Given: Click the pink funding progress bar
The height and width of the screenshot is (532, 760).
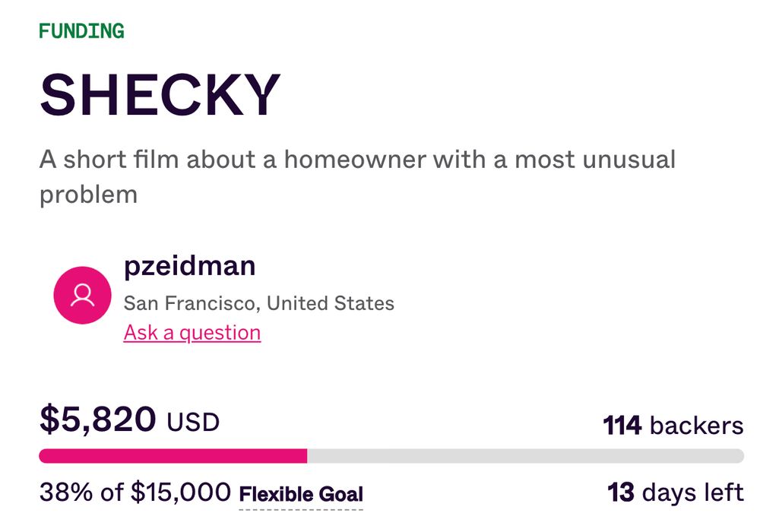Looking at the screenshot, I should click(173, 456).
